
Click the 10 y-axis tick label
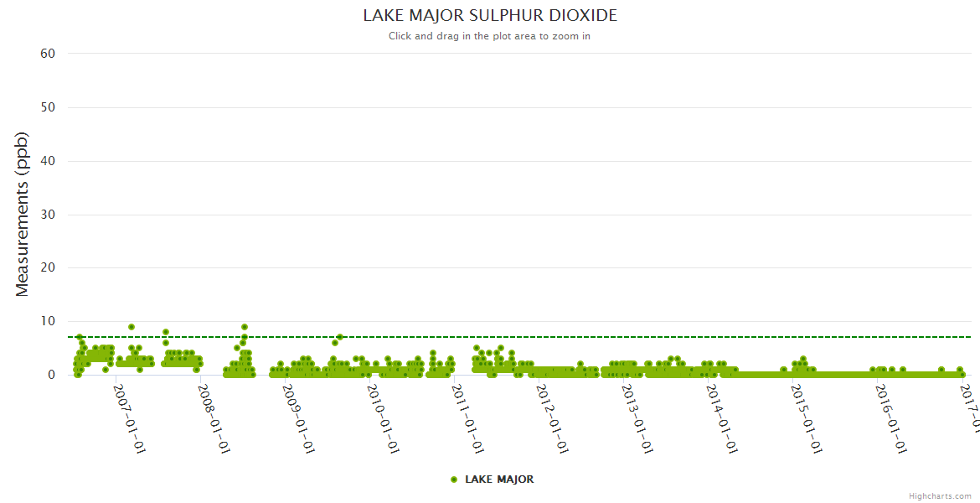click(x=48, y=321)
